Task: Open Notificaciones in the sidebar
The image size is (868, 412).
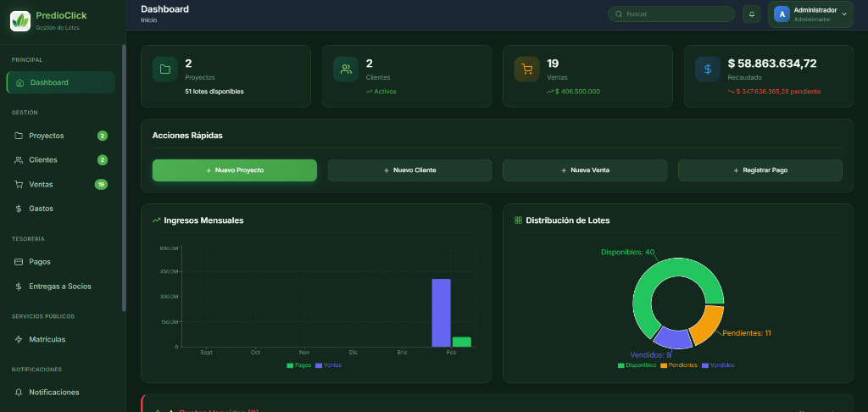Action: click(x=61, y=392)
